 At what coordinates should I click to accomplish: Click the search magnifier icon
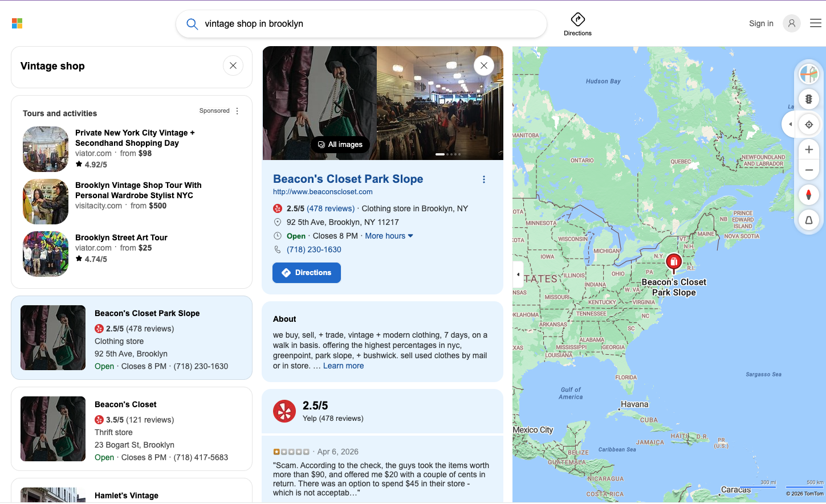coord(192,24)
